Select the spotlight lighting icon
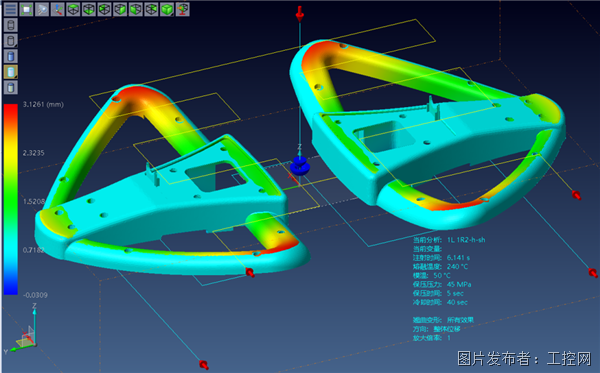The width and height of the screenshot is (600, 373). click(42, 9)
